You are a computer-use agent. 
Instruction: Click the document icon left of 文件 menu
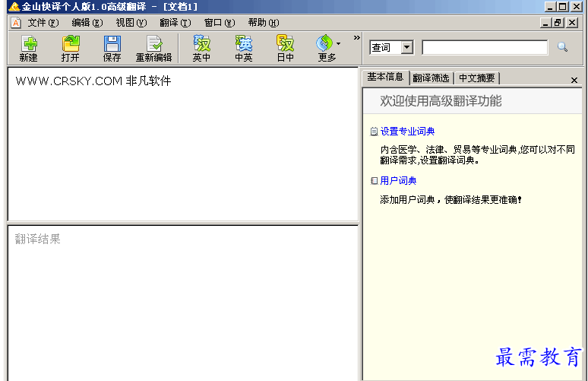16,23
